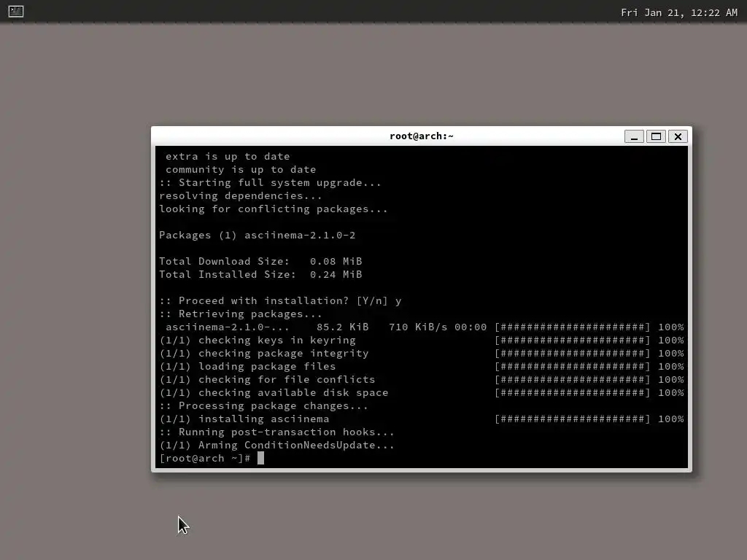Click ':: Retrieving packages...' line
The height and width of the screenshot is (560, 747).
point(241,314)
